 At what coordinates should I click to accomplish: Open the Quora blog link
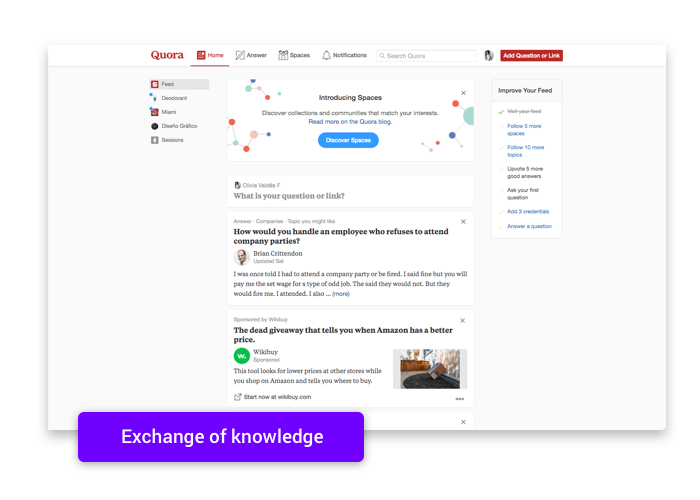point(350,121)
